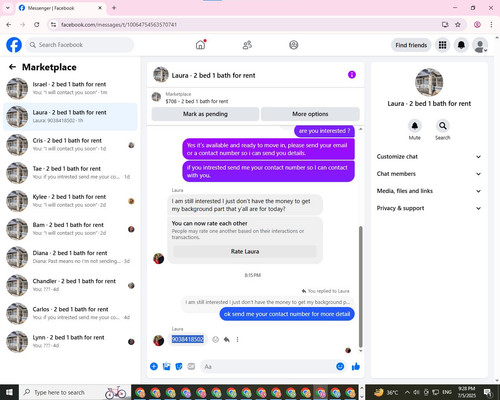
Task: Click Rate Laura button
Action: pos(245,251)
